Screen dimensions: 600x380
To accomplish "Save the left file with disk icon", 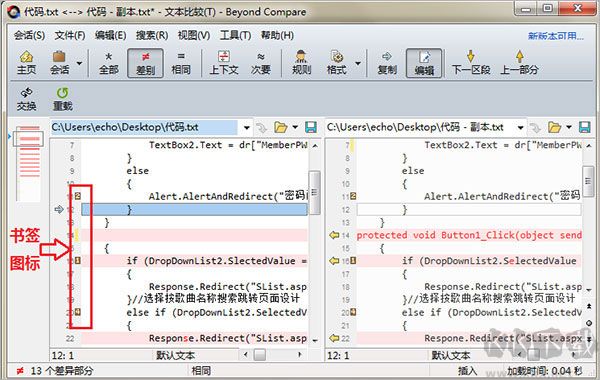I will pos(311,127).
